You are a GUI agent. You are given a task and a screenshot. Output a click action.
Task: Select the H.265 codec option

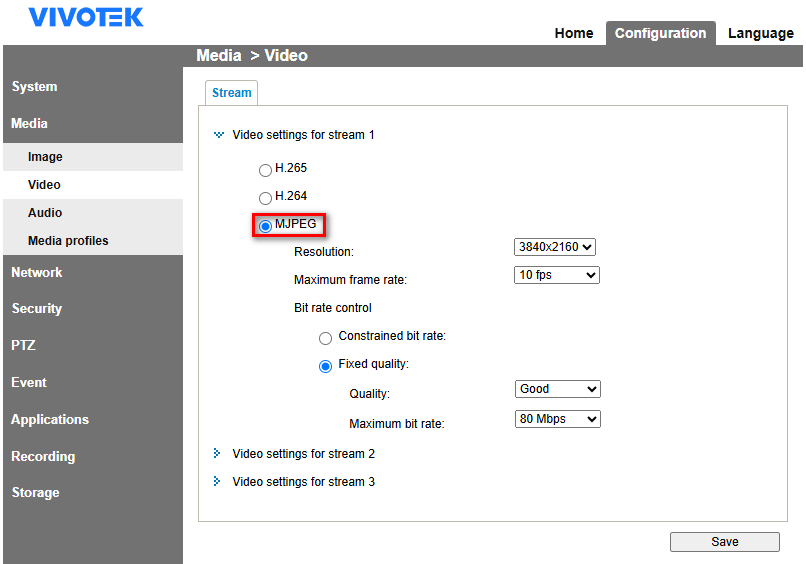pos(265,170)
